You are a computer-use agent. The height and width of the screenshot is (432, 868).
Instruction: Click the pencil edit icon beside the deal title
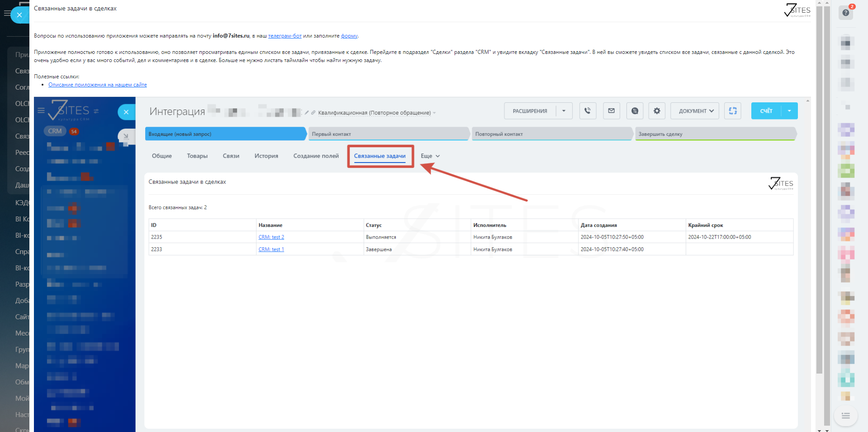pyautogui.click(x=307, y=113)
